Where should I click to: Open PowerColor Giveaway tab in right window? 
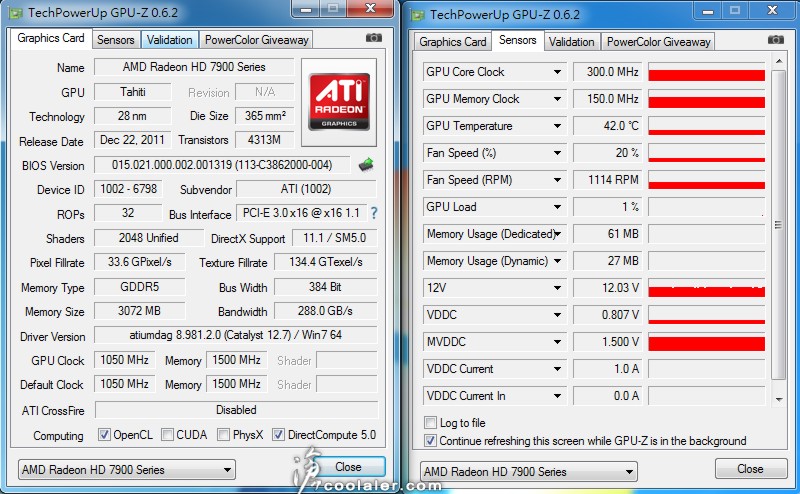pos(658,42)
